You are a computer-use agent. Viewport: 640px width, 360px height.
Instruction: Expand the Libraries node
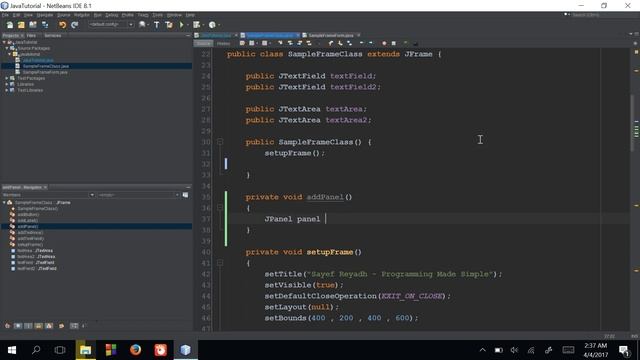click(7, 84)
